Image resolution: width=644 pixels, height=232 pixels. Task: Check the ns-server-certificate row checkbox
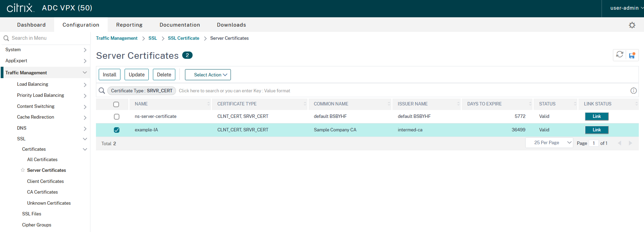[117, 117]
